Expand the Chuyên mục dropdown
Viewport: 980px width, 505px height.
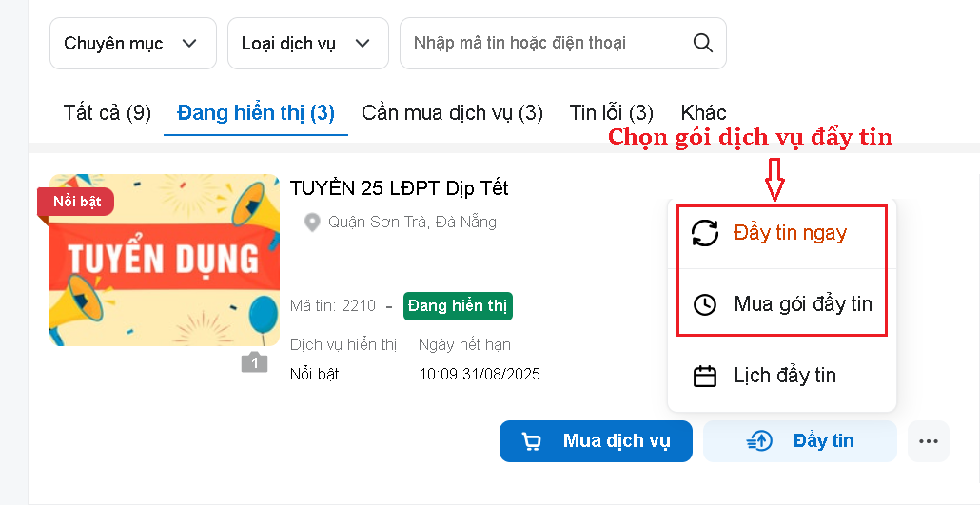(133, 43)
